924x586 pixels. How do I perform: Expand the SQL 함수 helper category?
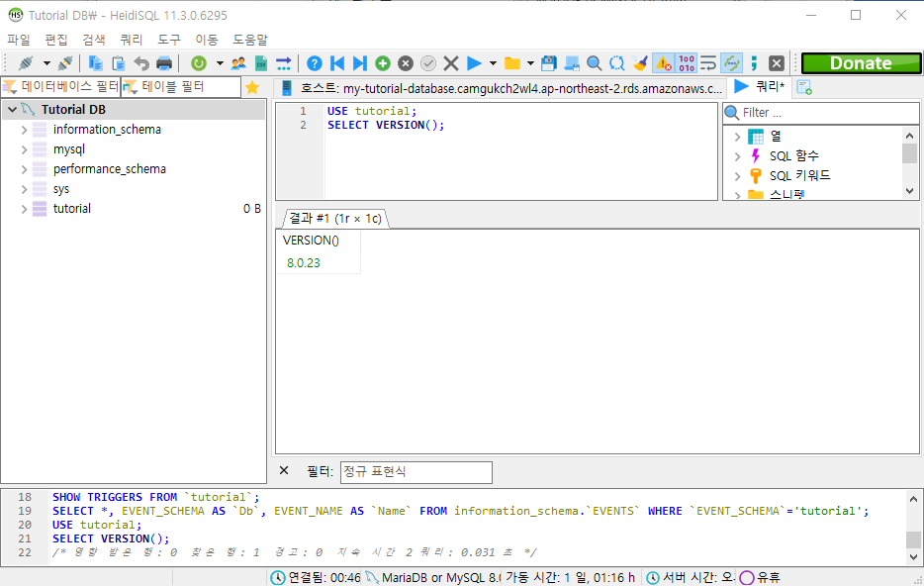click(x=738, y=156)
